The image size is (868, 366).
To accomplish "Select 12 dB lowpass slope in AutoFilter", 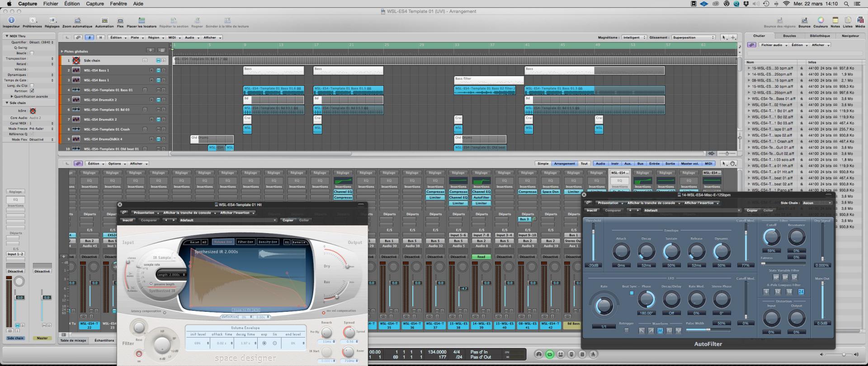I will (x=778, y=292).
